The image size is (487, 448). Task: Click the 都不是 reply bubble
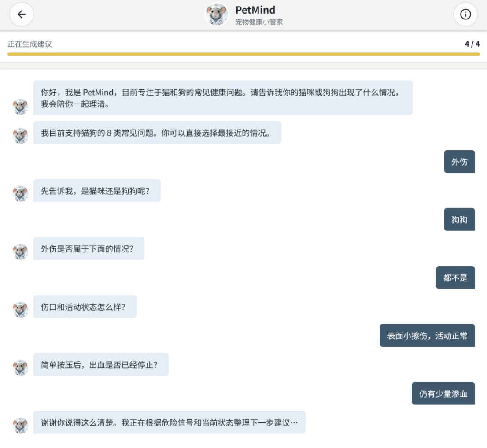(x=455, y=278)
